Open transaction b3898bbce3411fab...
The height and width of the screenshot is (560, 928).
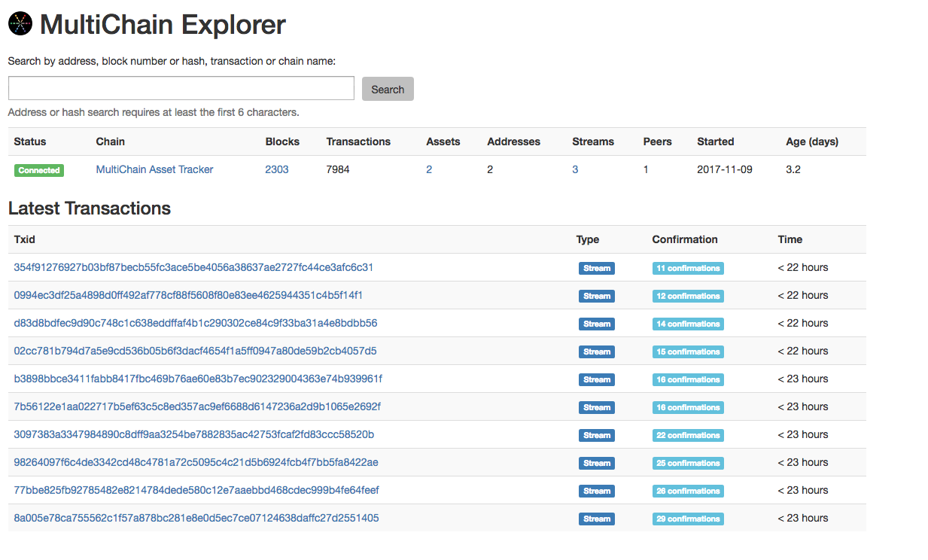pos(198,379)
